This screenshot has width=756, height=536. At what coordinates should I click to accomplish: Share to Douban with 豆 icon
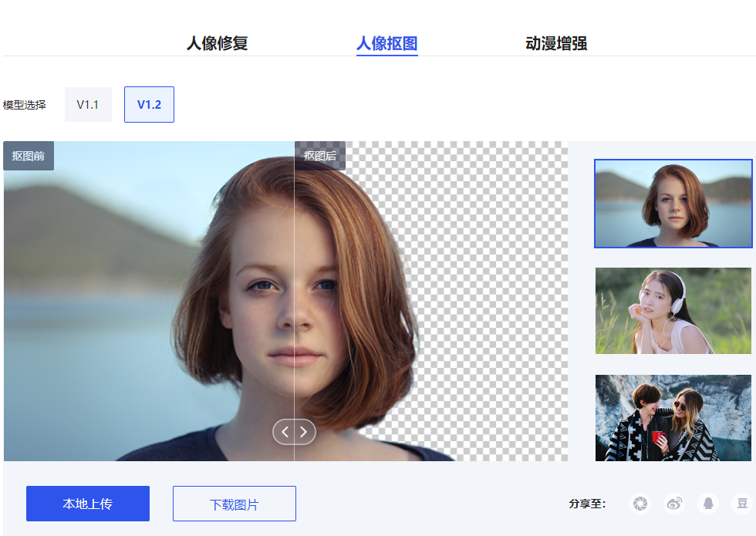pos(742,504)
